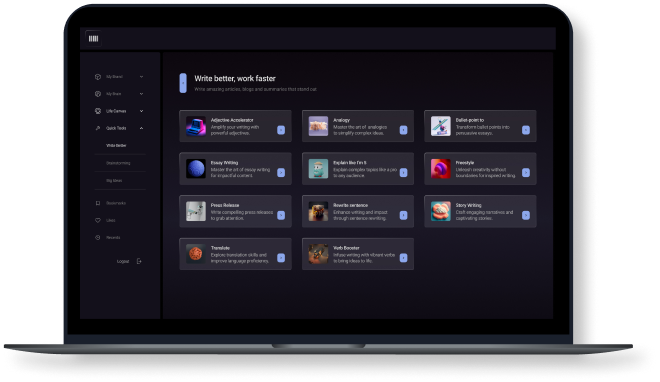Select Brainstorming in sidebar submenu
The image size is (660, 382).
[x=118, y=163]
